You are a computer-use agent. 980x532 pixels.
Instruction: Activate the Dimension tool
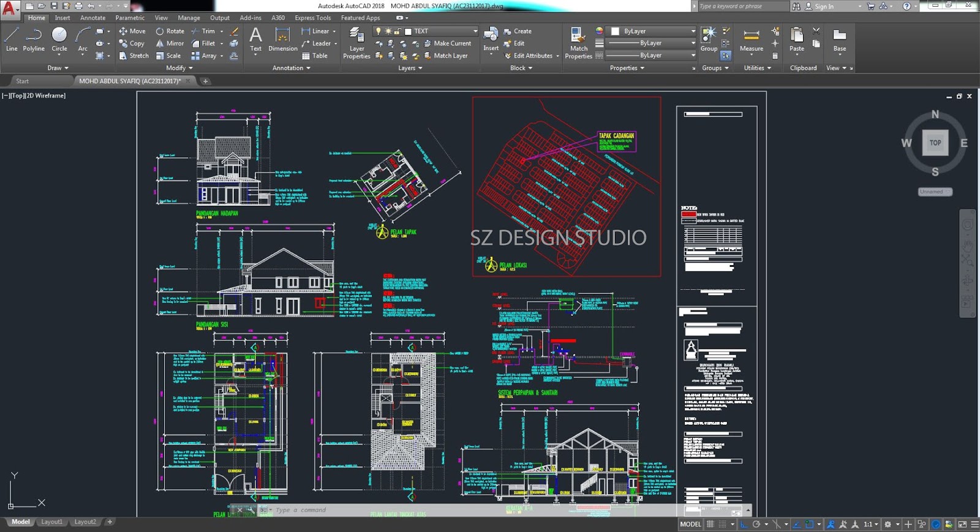283,39
